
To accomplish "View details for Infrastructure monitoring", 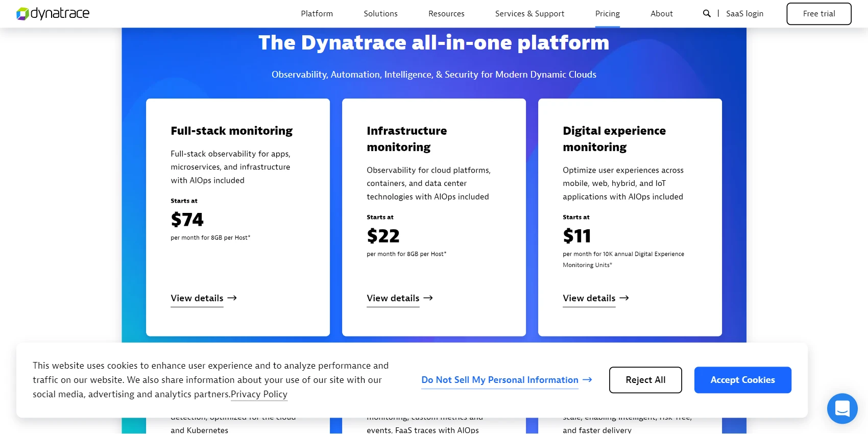I will pyautogui.click(x=393, y=298).
